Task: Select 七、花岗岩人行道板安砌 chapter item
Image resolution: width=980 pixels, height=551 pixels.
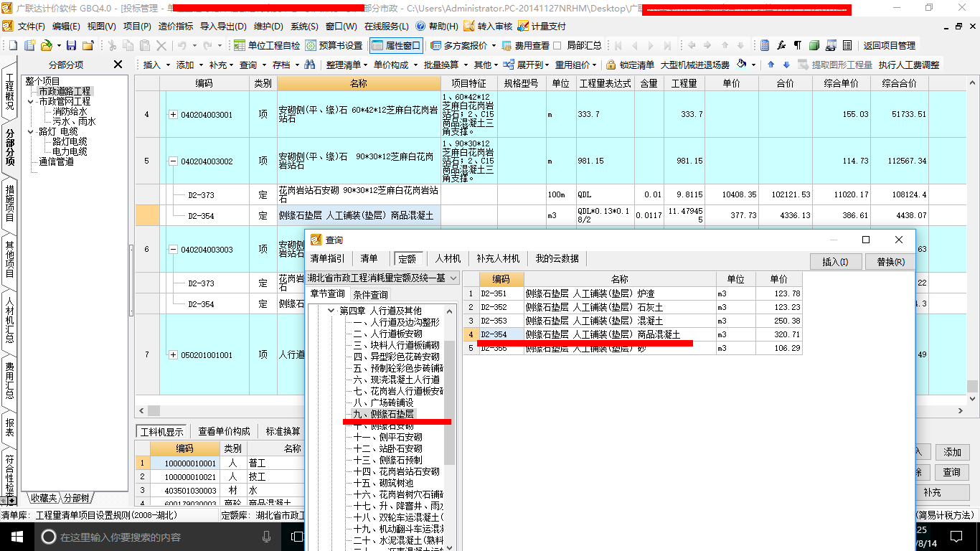Action: coord(398,391)
